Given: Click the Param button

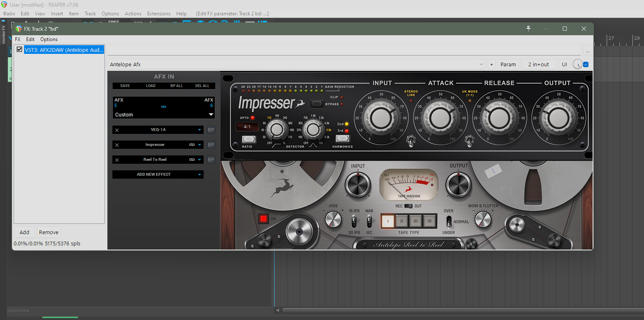Looking at the screenshot, I should (508, 64).
